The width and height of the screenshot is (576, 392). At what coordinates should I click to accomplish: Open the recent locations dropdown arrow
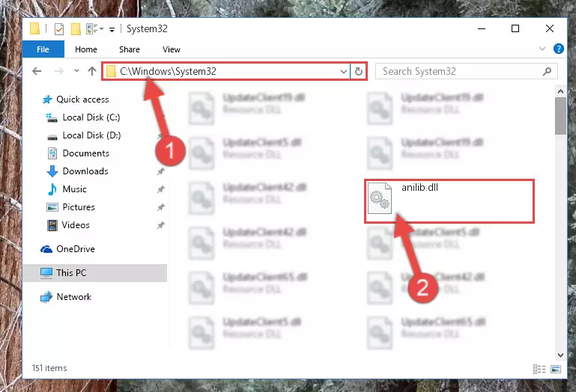[x=76, y=70]
